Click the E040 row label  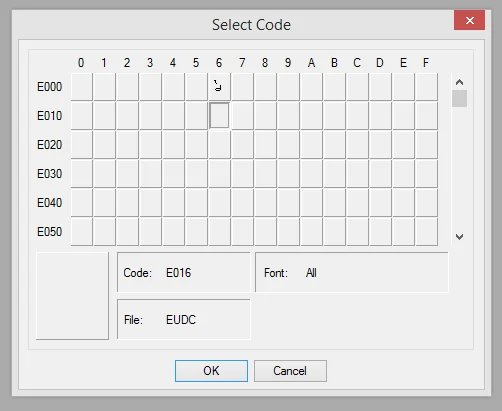click(50, 203)
